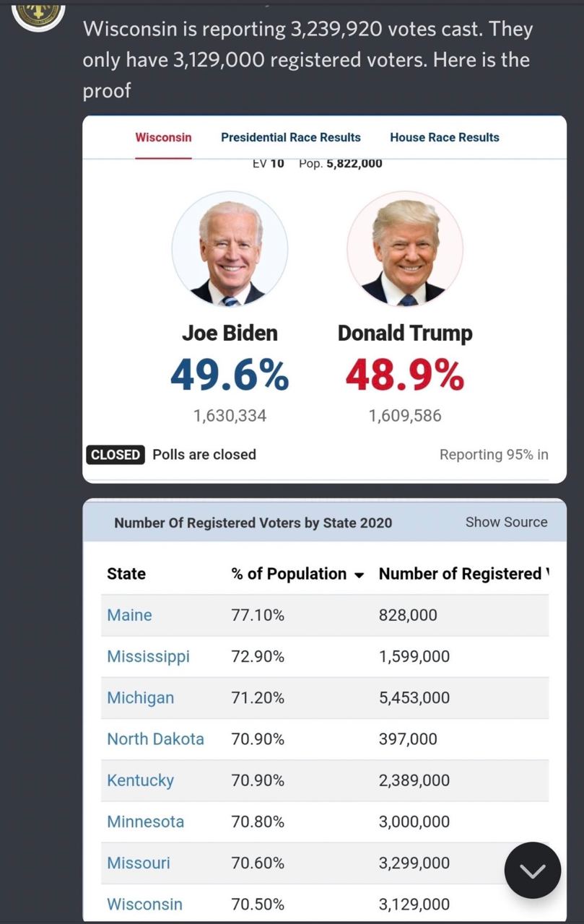Image resolution: width=584 pixels, height=924 pixels.
Task: Open the Mississippi state link
Action: (x=148, y=656)
